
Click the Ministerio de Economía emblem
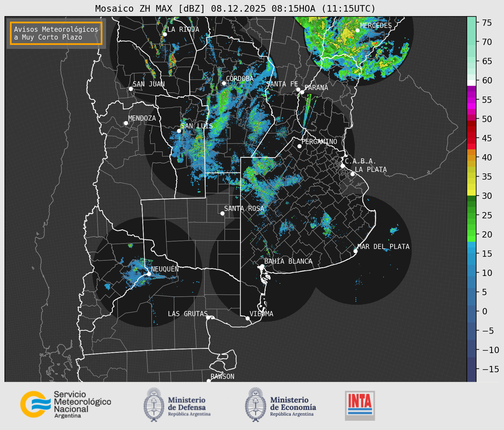click(x=255, y=405)
